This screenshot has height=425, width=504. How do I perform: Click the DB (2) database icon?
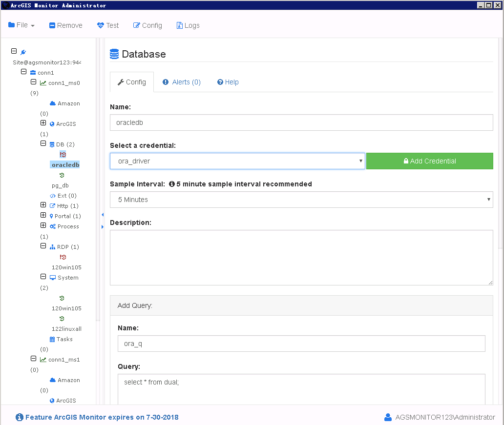[x=52, y=144]
